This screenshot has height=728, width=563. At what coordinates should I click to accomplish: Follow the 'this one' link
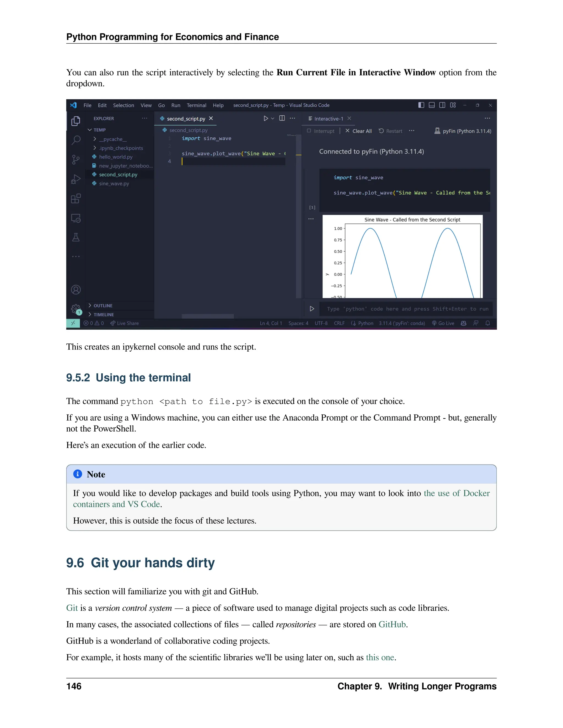pyautogui.click(x=380, y=657)
